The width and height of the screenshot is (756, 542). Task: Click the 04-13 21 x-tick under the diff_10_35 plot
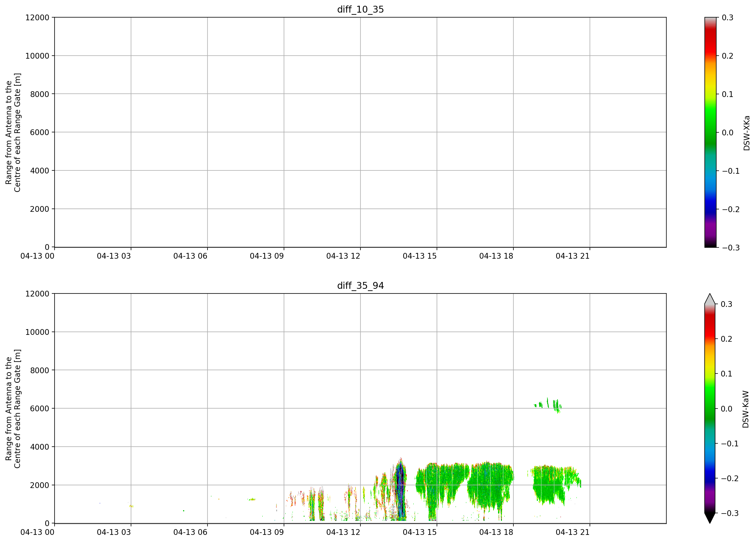click(573, 256)
